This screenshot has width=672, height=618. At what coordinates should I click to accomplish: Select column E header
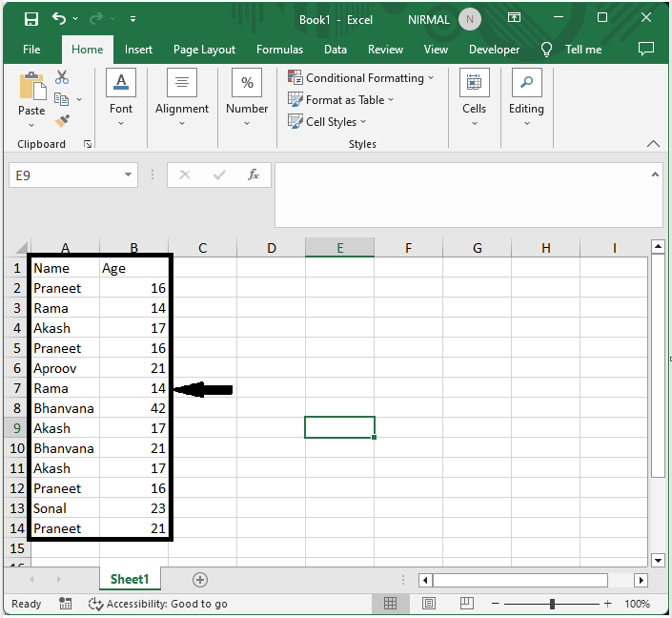(x=340, y=247)
